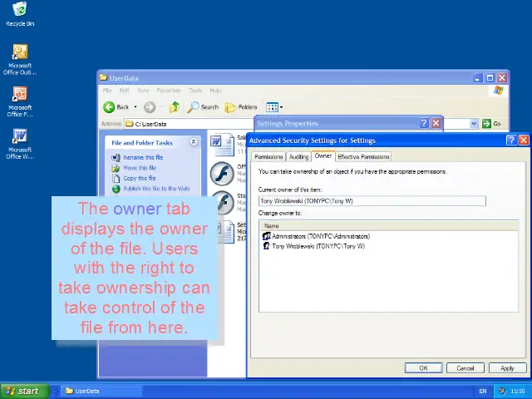Switch to the Auditing tab
Screen dimensions: 532x399
click(298, 157)
